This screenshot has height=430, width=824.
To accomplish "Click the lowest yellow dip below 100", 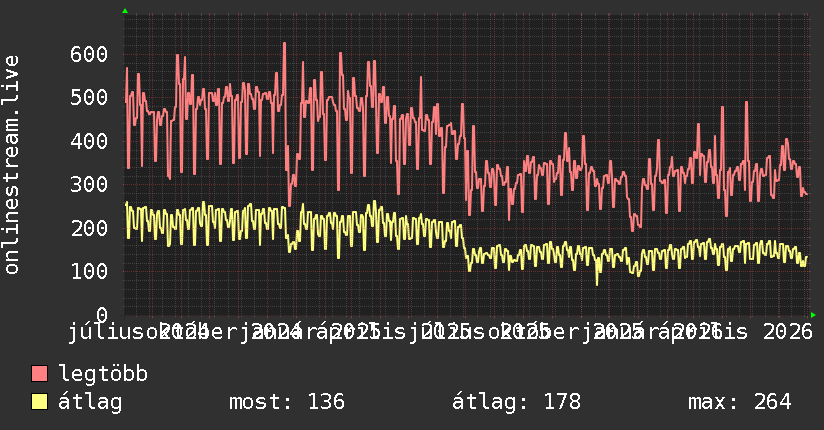I will click(x=597, y=284).
